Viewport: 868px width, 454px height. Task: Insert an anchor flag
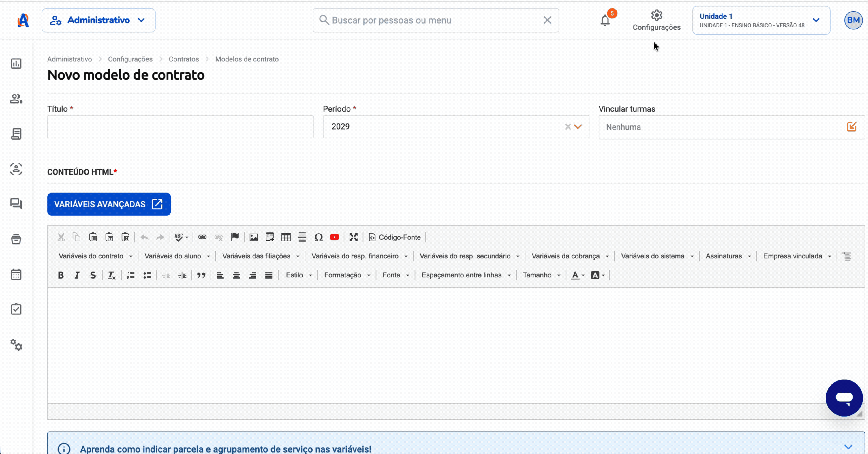[x=235, y=237]
